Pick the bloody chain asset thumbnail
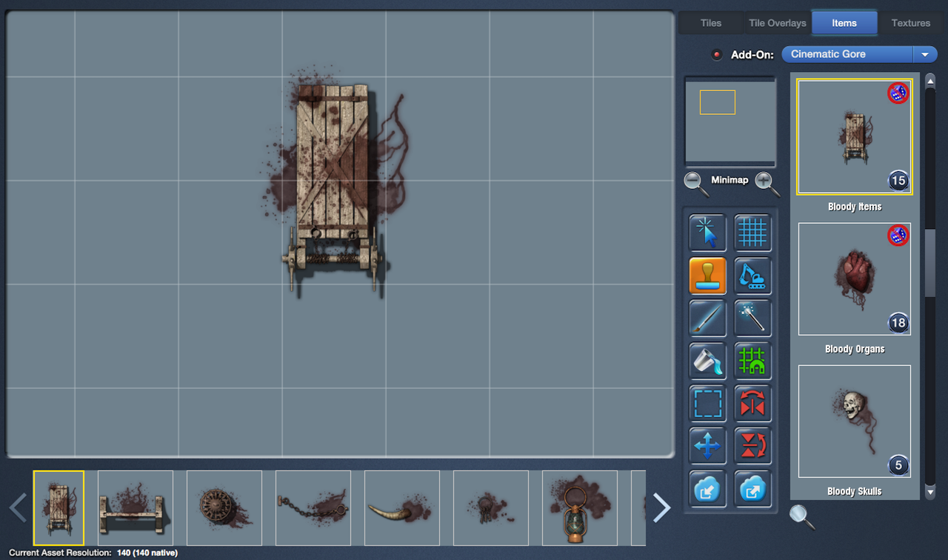The height and width of the screenshot is (560, 948). [313, 508]
